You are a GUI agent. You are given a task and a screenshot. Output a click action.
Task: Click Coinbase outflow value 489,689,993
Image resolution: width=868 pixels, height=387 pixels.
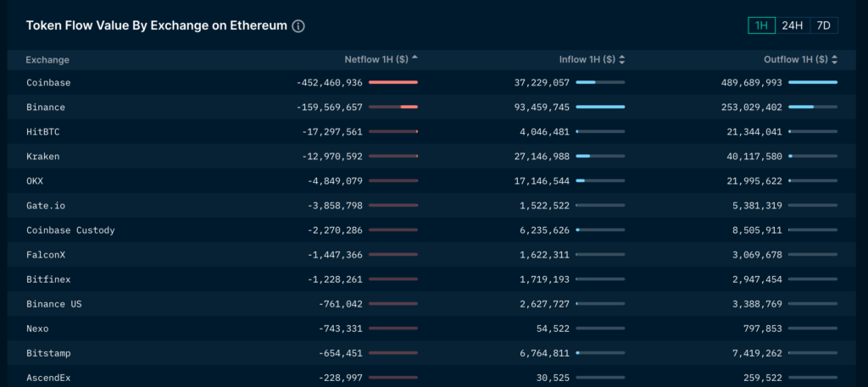(752, 82)
